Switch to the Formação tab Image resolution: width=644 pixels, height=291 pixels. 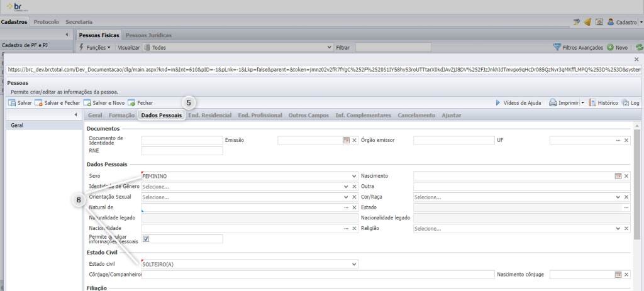click(121, 116)
